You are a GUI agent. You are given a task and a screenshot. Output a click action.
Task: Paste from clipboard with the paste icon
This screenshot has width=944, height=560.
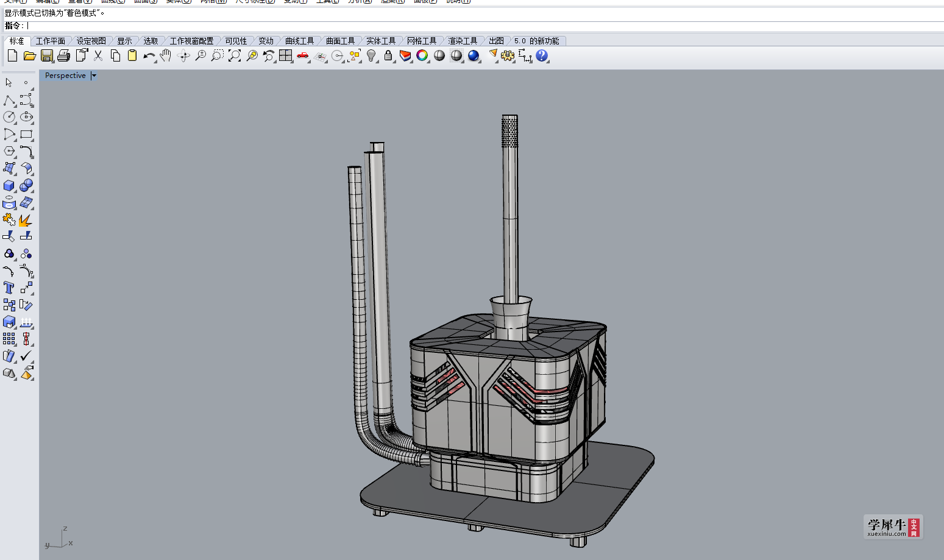coord(132,56)
